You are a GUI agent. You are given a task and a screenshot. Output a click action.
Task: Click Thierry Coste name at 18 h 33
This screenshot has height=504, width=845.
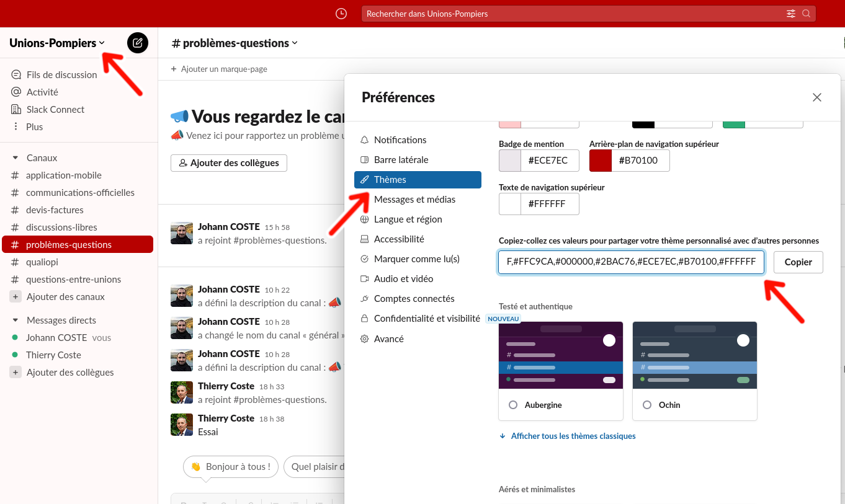click(x=226, y=386)
